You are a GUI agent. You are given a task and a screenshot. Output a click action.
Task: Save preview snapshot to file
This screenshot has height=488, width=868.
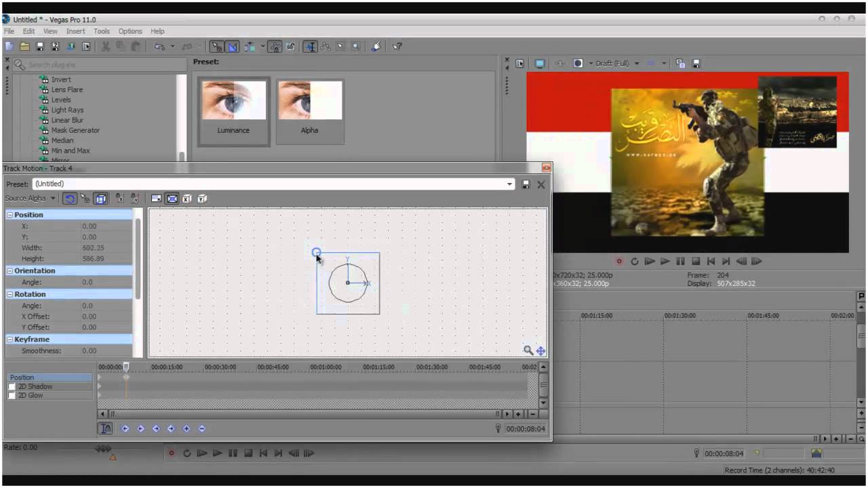(696, 63)
